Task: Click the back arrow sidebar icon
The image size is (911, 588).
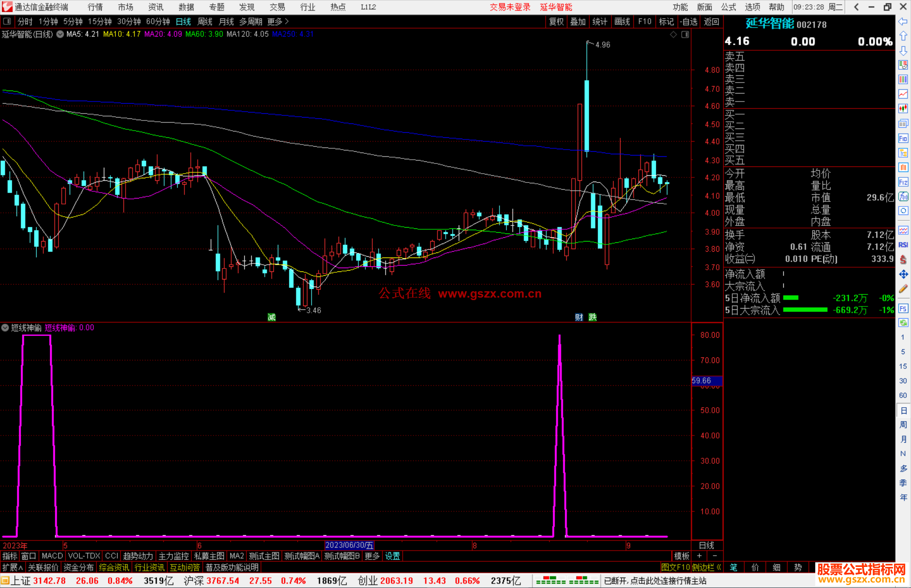Action: [x=903, y=21]
